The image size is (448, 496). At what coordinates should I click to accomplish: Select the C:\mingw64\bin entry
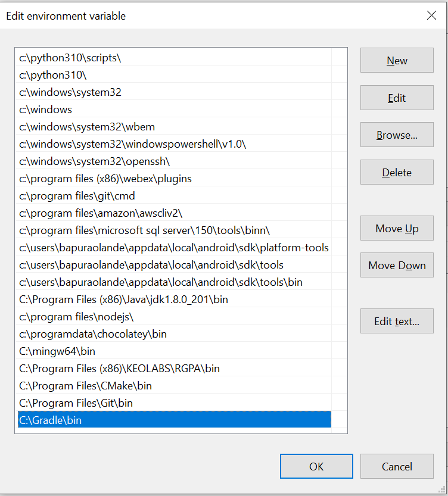tap(175, 351)
